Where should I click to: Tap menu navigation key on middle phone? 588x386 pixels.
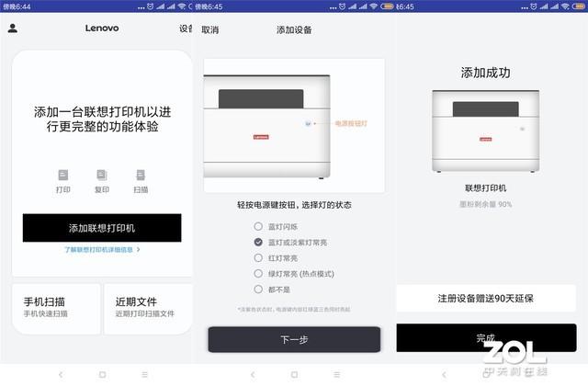click(x=337, y=374)
